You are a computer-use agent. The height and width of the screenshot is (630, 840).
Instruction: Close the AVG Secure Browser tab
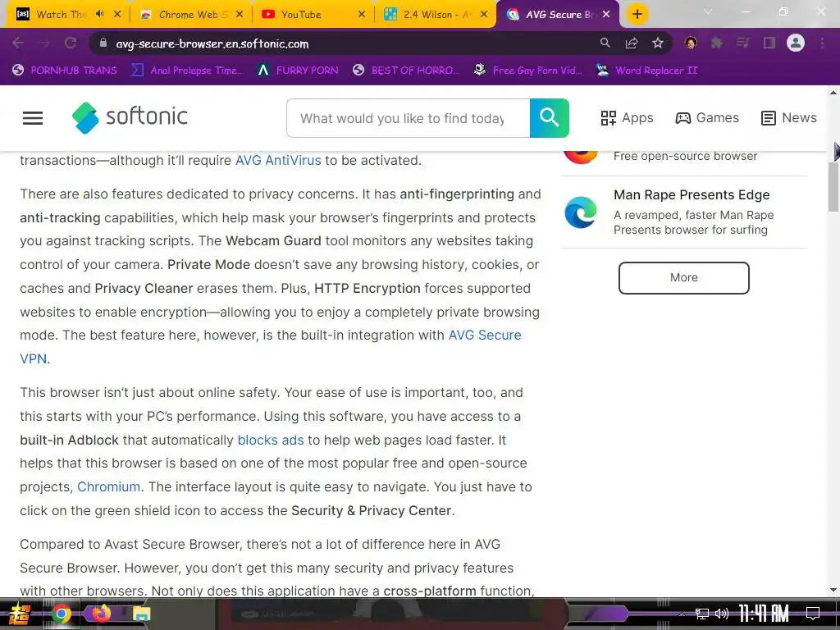(606, 15)
